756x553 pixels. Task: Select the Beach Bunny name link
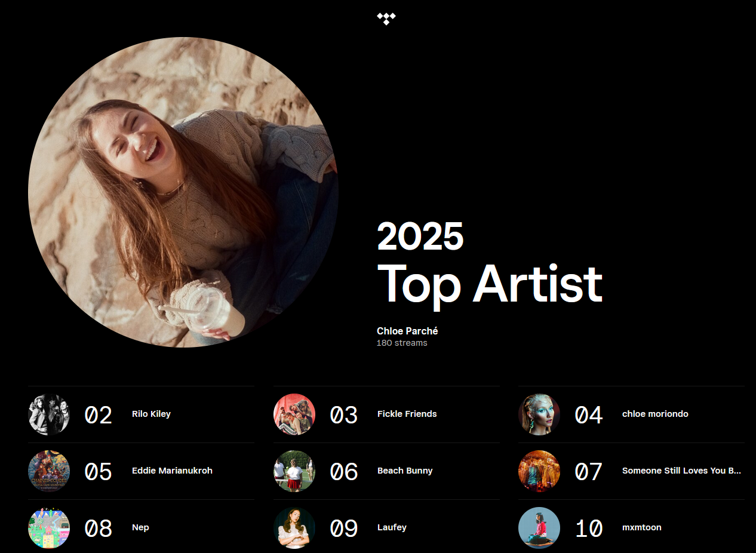[x=405, y=471]
